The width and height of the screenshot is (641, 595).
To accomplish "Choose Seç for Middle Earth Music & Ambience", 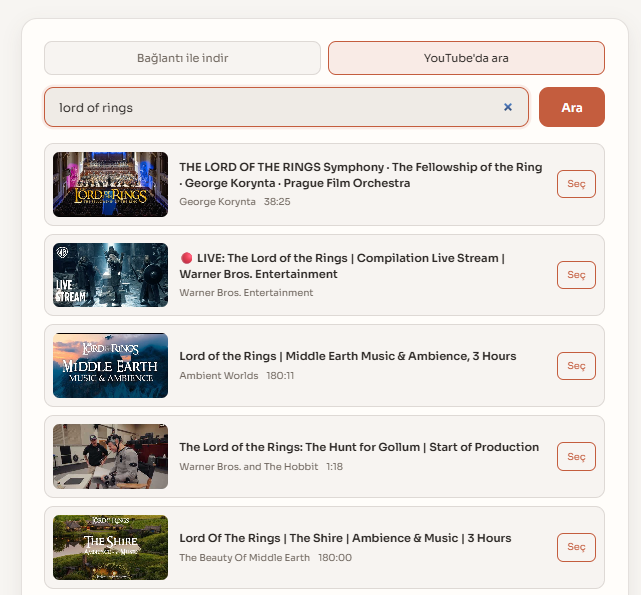I will pos(576,366).
